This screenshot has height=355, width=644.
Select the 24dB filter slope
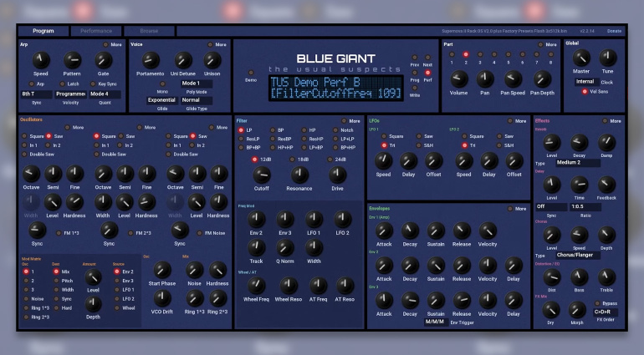330,160
